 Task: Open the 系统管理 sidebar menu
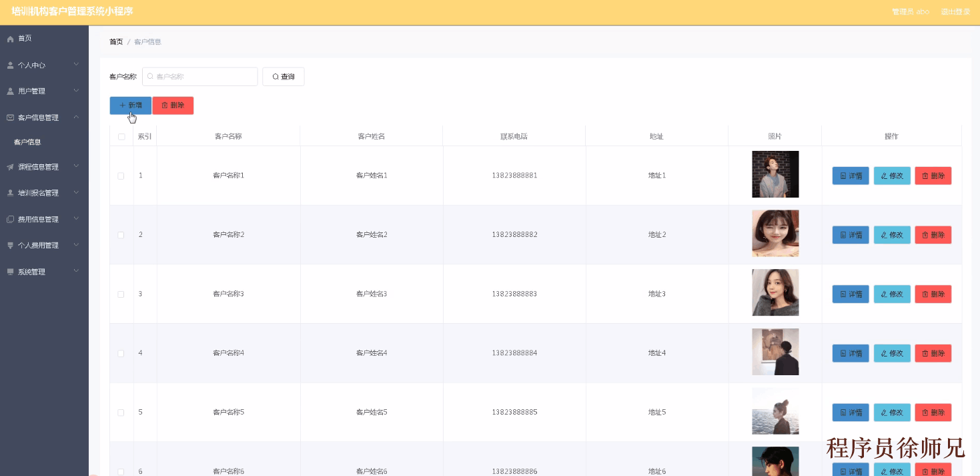click(44, 272)
